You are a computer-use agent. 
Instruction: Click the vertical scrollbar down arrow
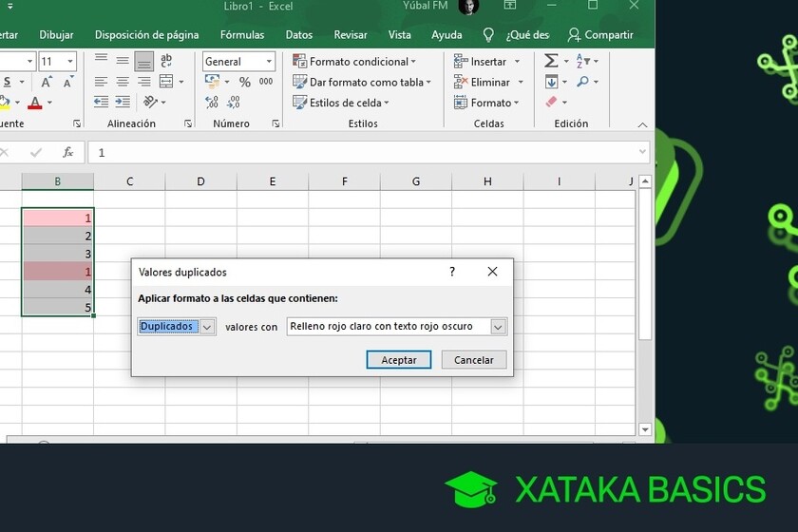pyautogui.click(x=645, y=429)
